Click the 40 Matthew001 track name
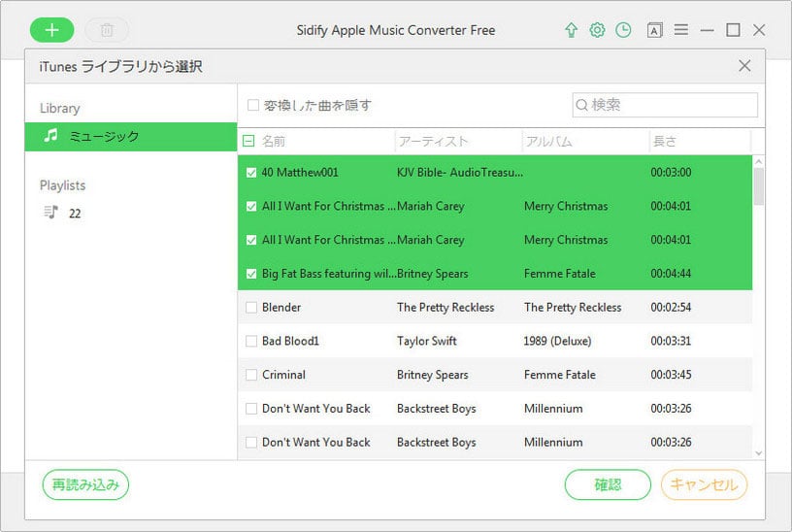Image resolution: width=792 pixels, height=532 pixels. (300, 172)
